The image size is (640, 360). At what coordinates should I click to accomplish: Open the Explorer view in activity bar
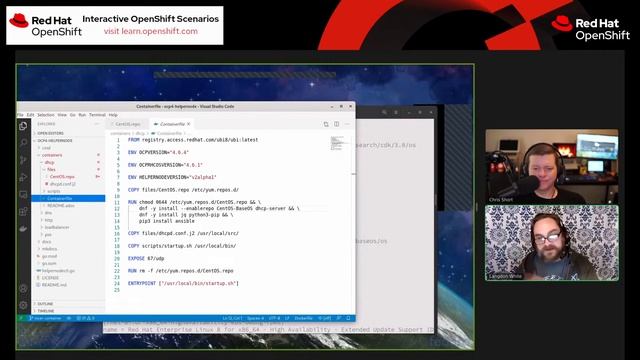[x=23, y=126]
